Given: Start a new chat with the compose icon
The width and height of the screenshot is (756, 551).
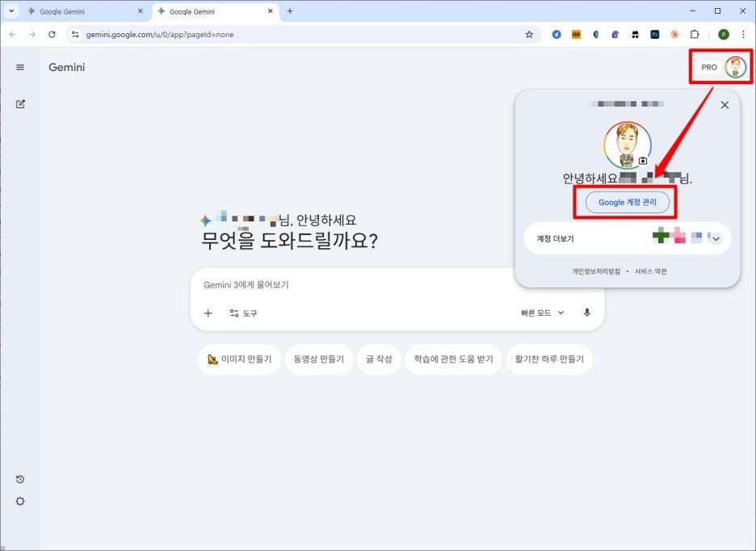Looking at the screenshot, I should point(20,103).
